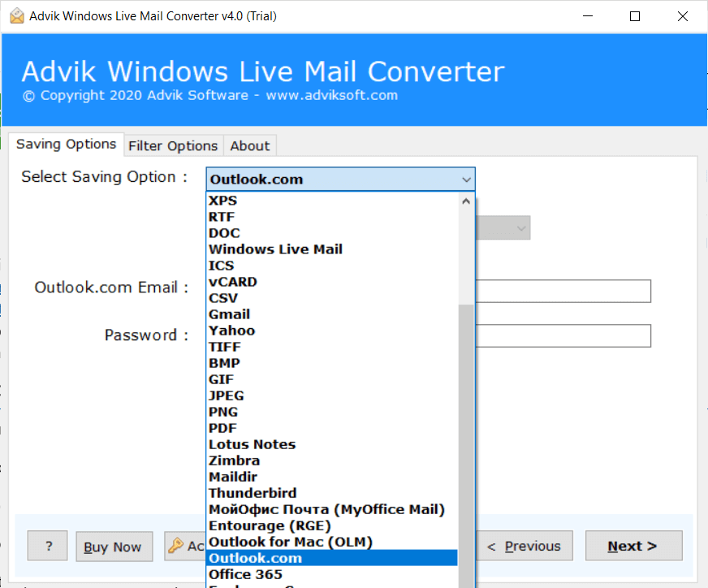Screen dimensions: 708x588
Task: Click the Password input field
Action: point(563,335)
